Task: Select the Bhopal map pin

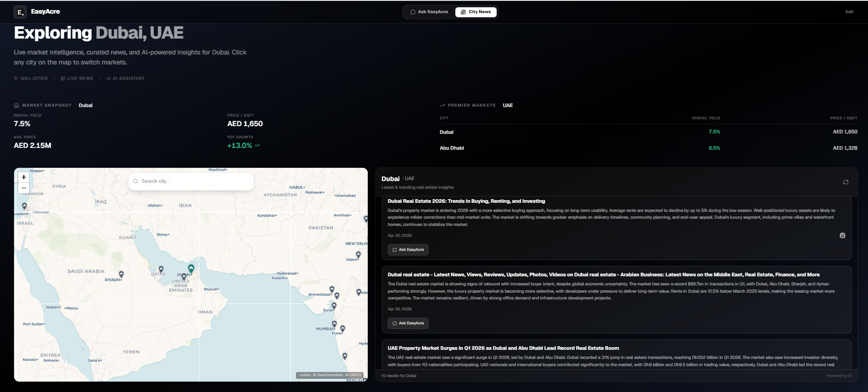Action: (x=359, y=292)
